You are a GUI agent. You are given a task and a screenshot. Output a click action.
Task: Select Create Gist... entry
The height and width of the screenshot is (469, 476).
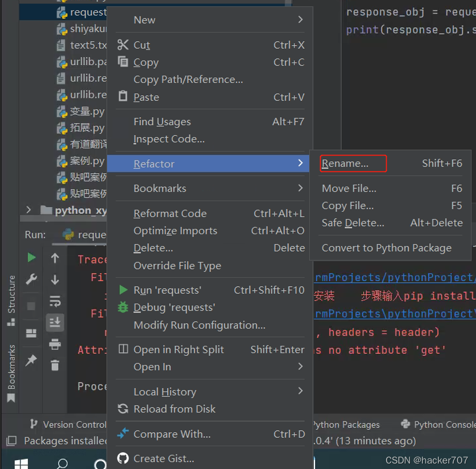pos(210,459)
